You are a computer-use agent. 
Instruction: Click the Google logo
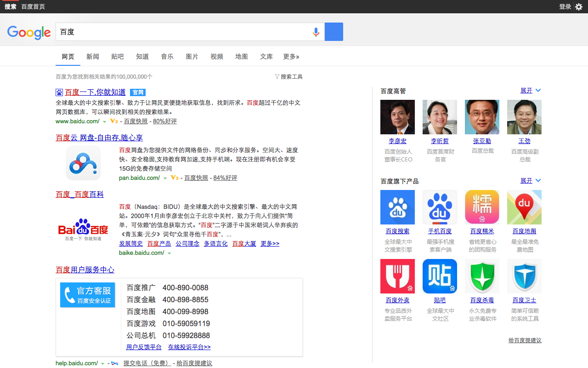pos(29,32)
